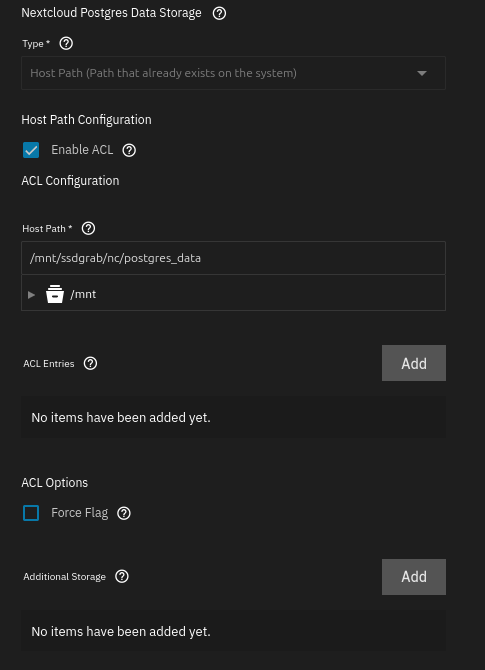This screenshot has width=485, height=670.
Task: Toggle Enable ACL via its label
Action: pos(82,150)
